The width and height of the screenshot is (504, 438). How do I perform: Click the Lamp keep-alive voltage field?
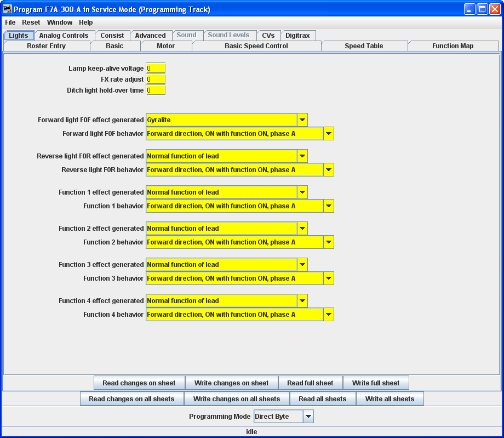[156, 69]
